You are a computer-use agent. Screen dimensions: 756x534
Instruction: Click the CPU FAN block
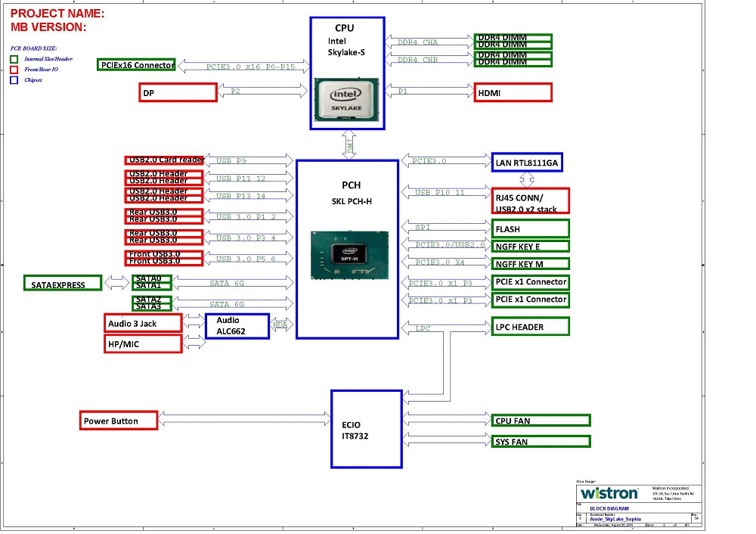pyautogui.click(x=541, y=421)
